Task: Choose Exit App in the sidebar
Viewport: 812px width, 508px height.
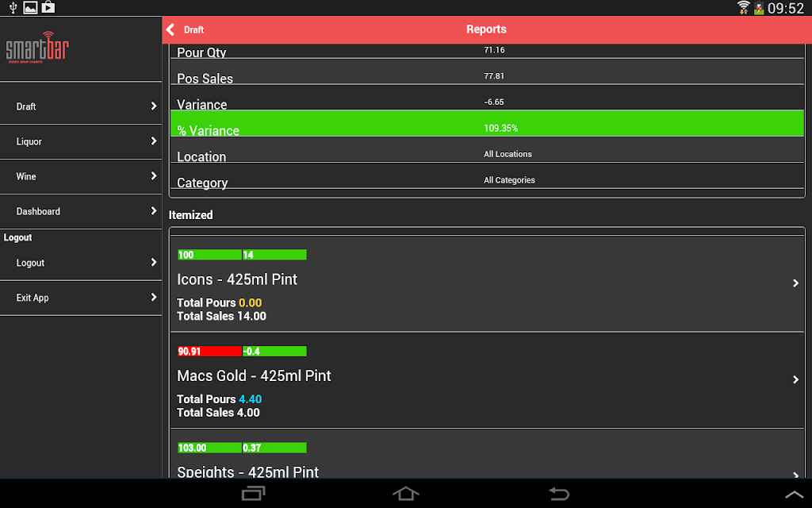Action: (x=81, y=298)
